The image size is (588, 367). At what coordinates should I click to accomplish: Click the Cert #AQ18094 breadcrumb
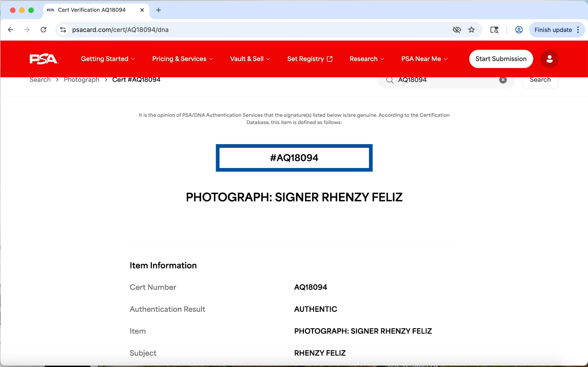pyautogui.click(x=136, y=80)
